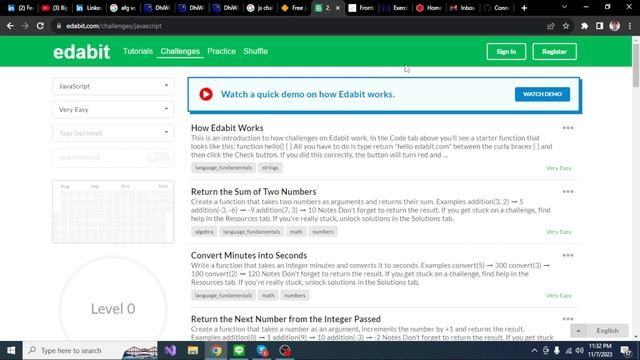Open the JavaScript language dropdown
640x360 pixels.
(113, 86)
